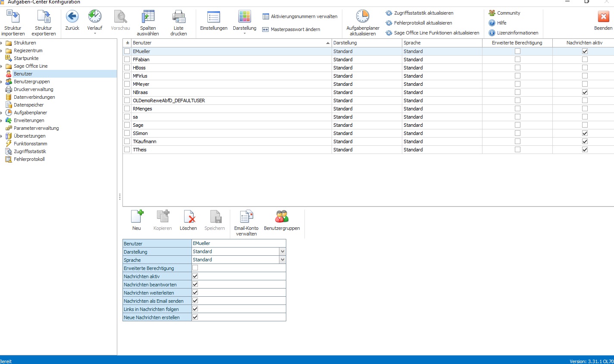Open the Community link icon

point(492,13)
